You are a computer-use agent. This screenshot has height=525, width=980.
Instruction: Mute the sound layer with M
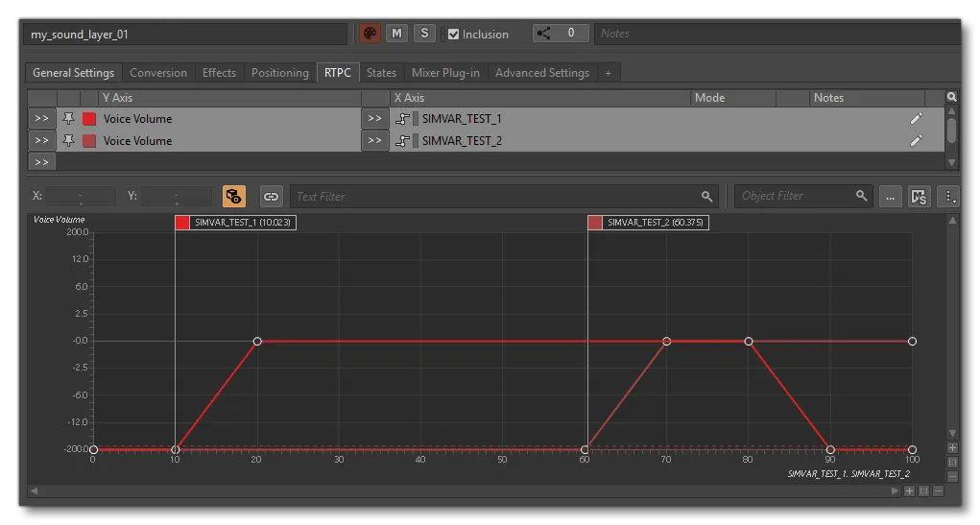396,34
